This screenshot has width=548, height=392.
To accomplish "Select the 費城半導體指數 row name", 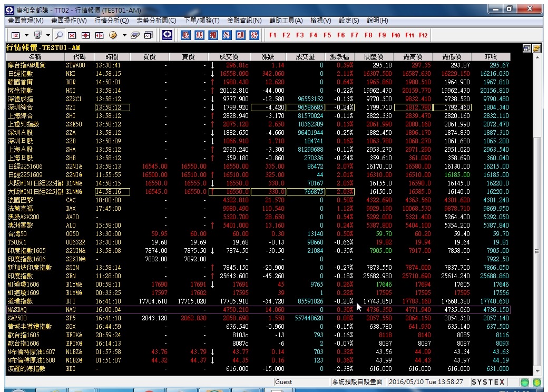I will click(30, 326).
